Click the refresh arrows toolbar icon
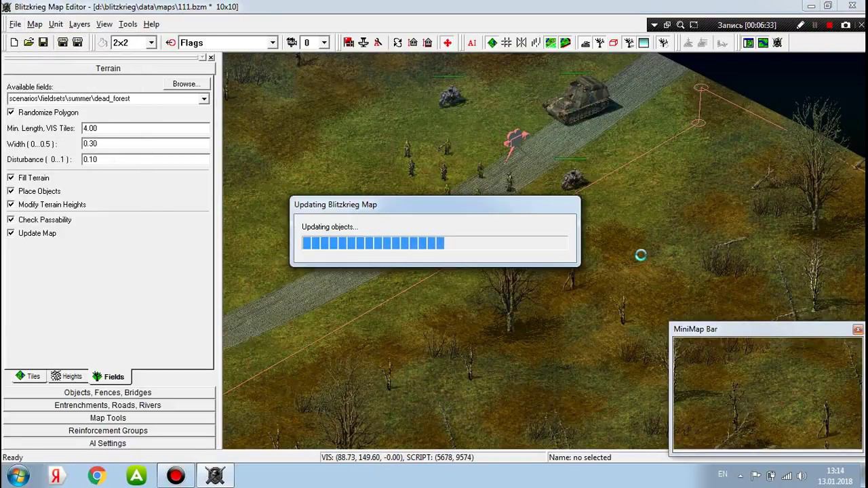 (x=398, y=43)
